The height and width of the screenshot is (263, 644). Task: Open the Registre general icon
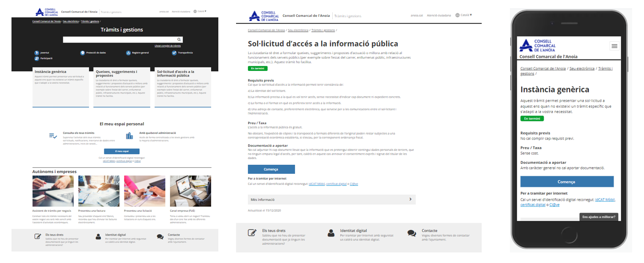point(128,53)
